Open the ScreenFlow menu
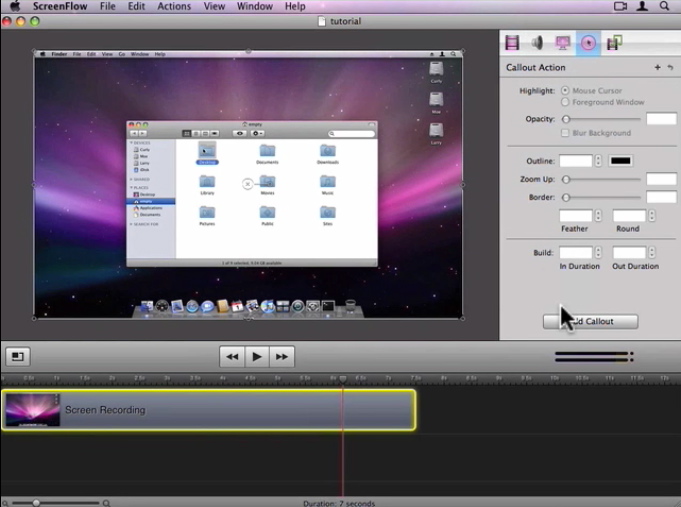This screenshot has height=507, width=681. click(x=60, y=6)
